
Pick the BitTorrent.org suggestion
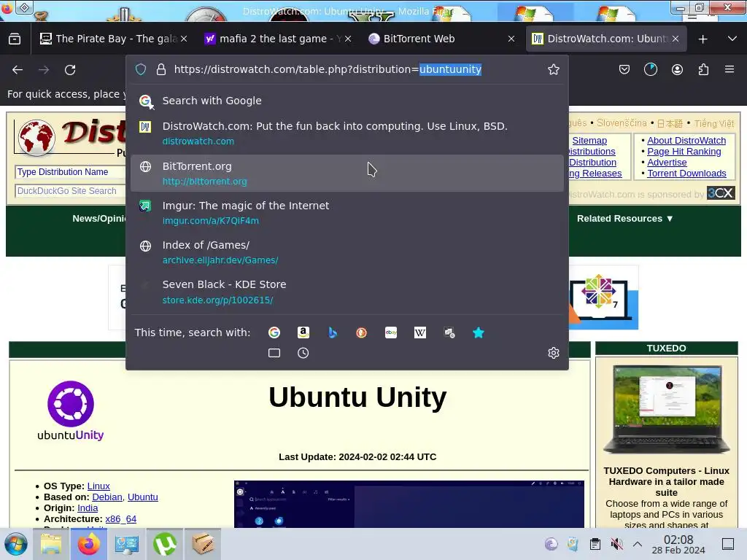click(x=347, y=174)
